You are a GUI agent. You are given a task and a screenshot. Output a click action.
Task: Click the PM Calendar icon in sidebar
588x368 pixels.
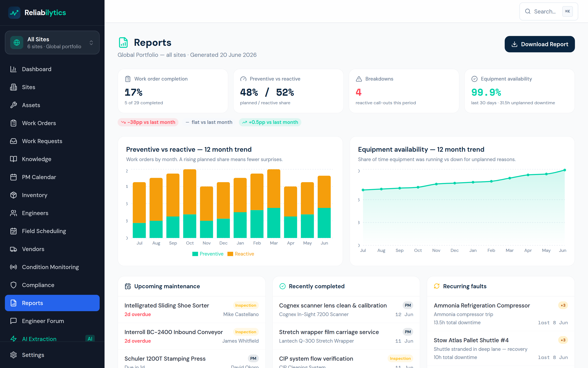pyautogui.click(x=13, y=177)
